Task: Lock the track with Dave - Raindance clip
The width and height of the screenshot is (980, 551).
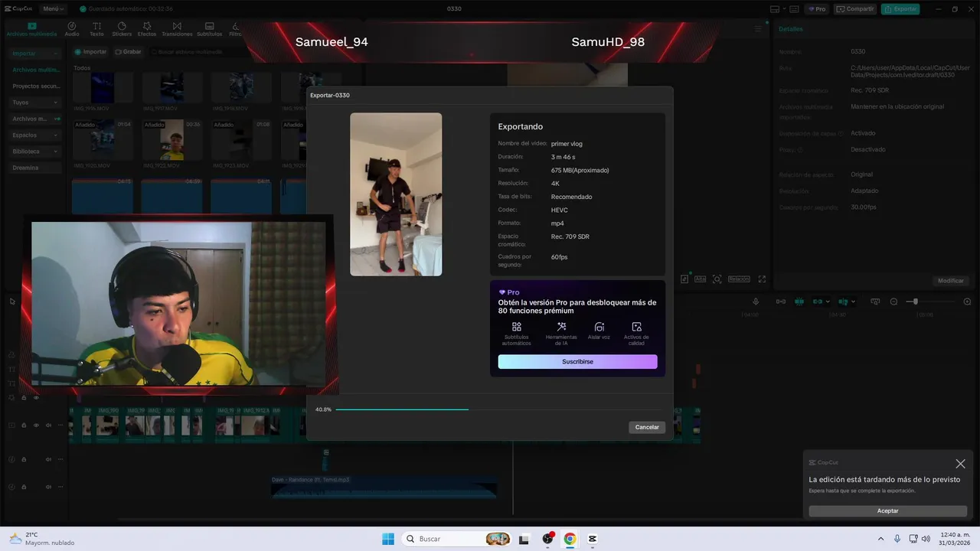Action: pos(24,487)
